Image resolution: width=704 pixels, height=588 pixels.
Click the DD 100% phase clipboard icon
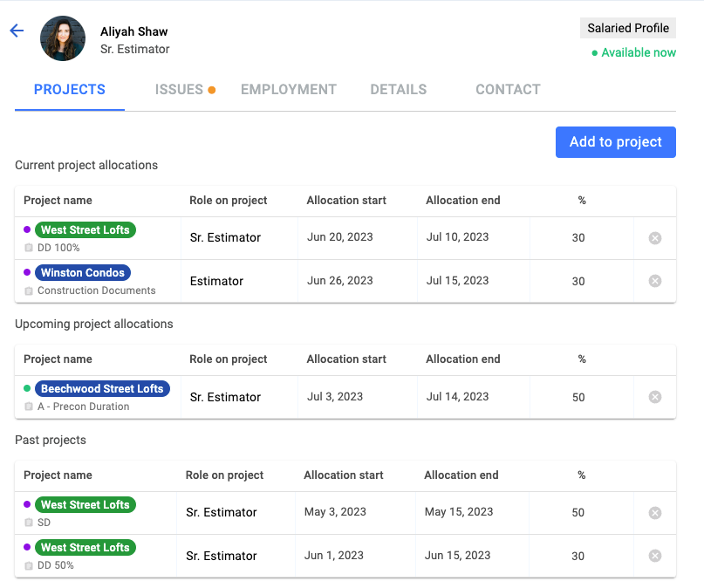29,248
